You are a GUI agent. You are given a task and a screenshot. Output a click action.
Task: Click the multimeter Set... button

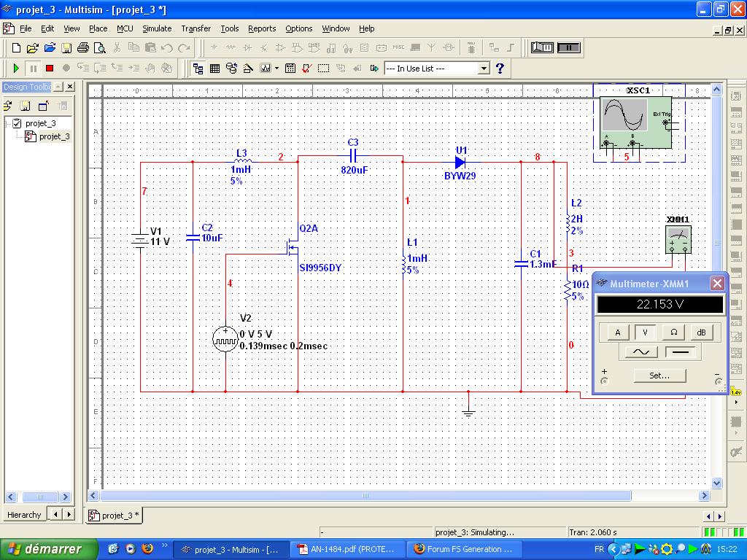pyautogui.click(x=659, y=376)
